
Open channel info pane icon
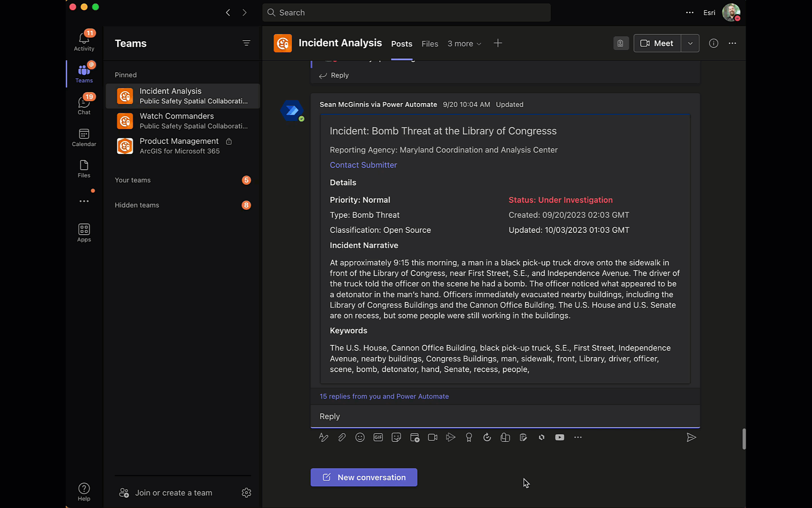pos(713,43)
